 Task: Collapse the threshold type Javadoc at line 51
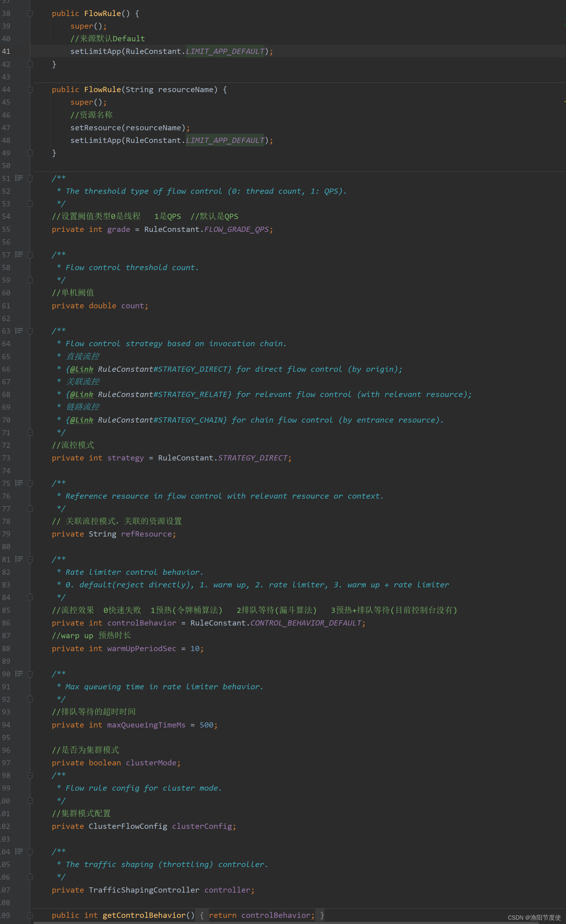click(x=31, y=179)
